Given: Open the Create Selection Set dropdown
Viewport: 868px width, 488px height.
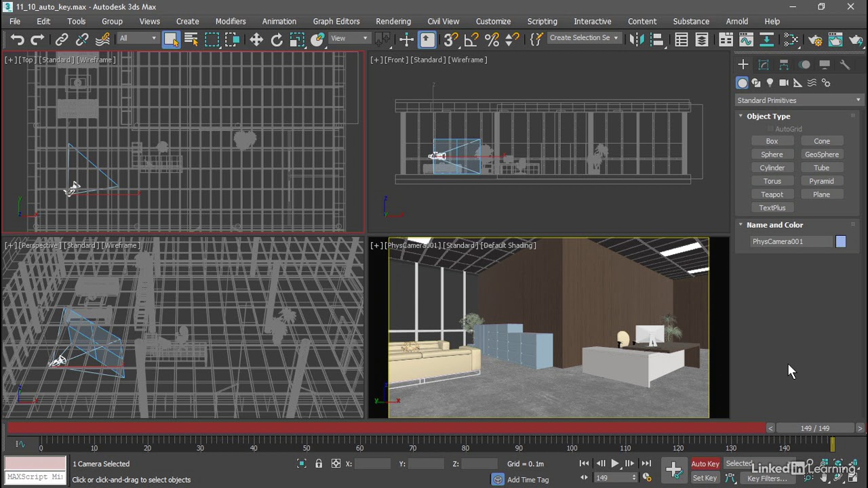Looking at the screenshot, I should pos(584,38).
